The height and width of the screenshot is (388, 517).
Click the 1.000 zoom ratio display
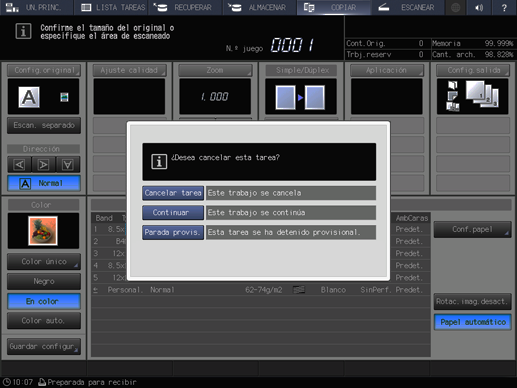[215, 97]
